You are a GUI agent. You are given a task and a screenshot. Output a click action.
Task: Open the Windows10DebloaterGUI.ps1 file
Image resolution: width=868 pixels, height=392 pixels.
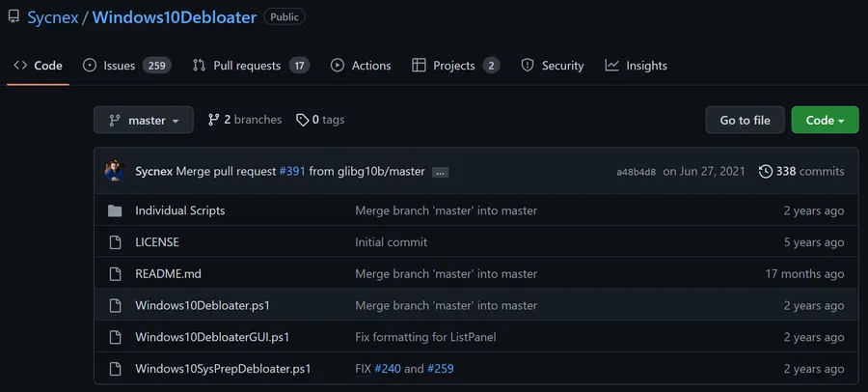coord(212,337)
